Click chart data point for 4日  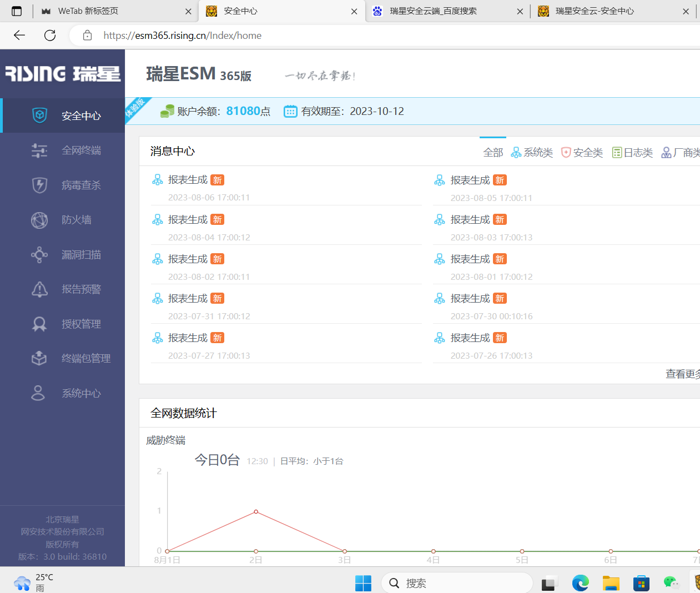(433, 551)
